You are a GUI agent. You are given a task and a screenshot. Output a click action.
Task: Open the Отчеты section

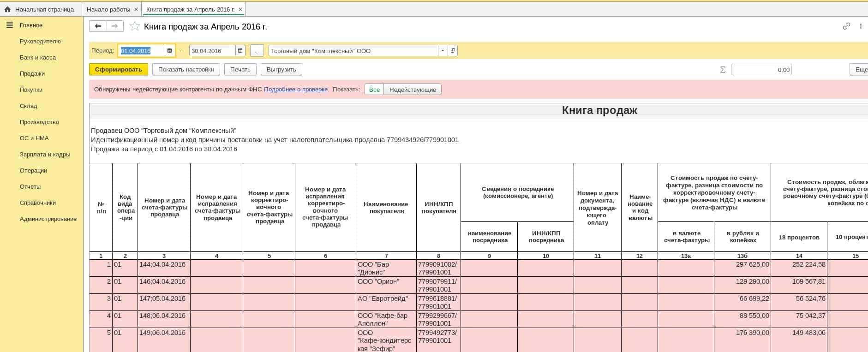[x=30, y=186]
